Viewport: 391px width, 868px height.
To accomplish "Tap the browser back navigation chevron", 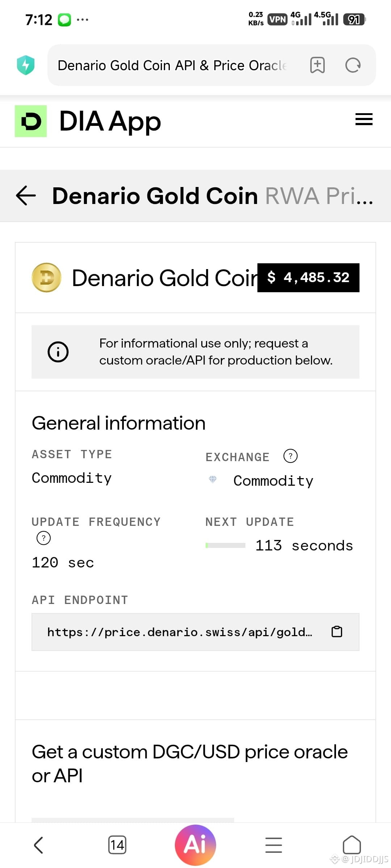I will point(39,845).
